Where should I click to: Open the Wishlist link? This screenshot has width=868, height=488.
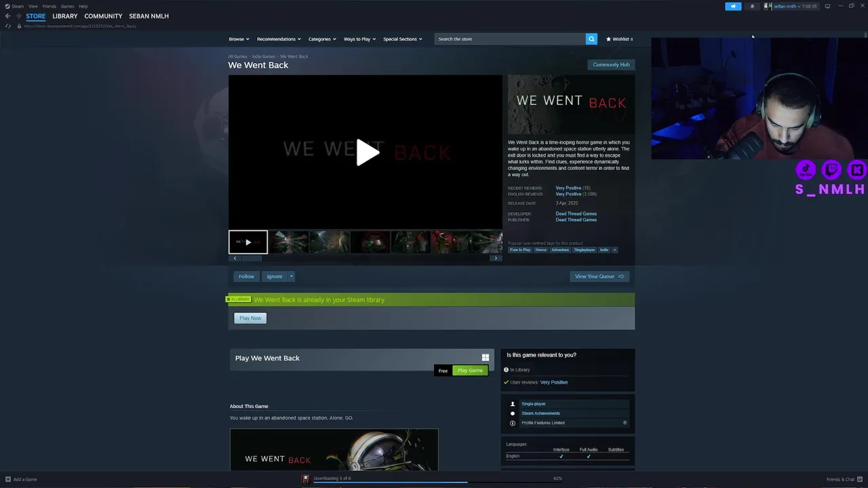coord(619,39)
